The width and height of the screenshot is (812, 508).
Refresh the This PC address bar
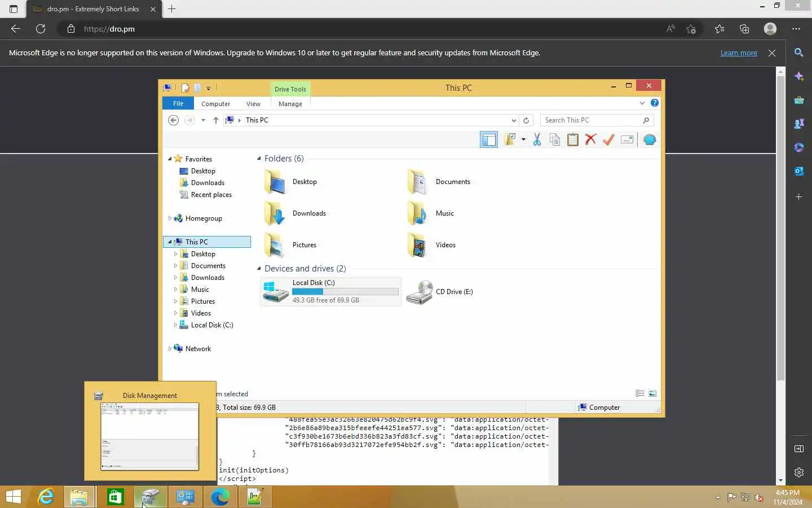[x=526, y=120]
